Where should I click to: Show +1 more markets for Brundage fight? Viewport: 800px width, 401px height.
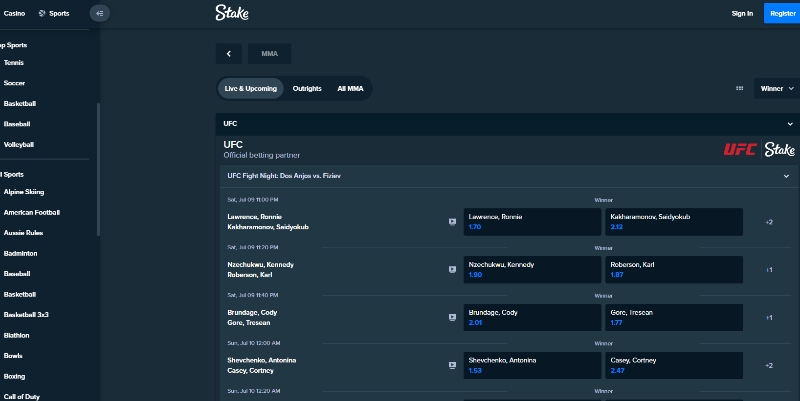[769, 318]
